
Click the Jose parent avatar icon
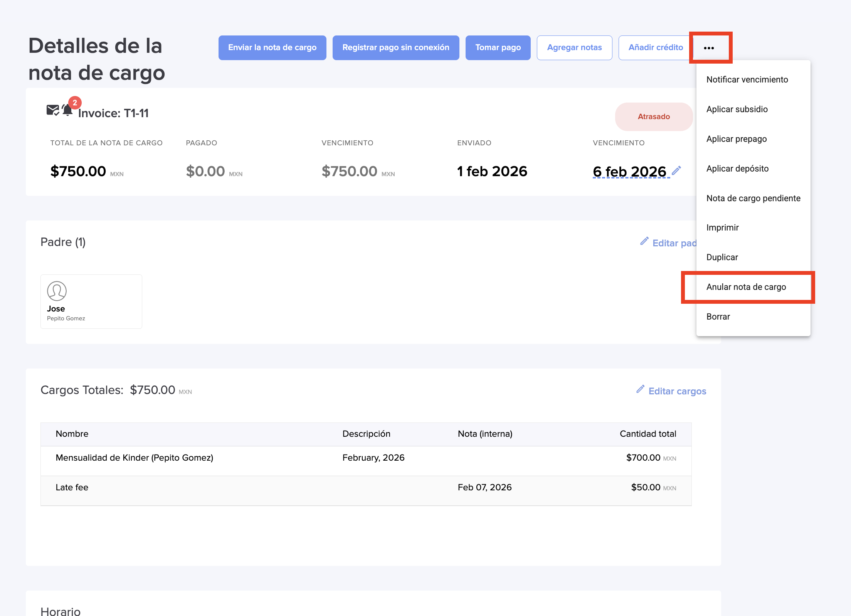(x=57, y=291)
